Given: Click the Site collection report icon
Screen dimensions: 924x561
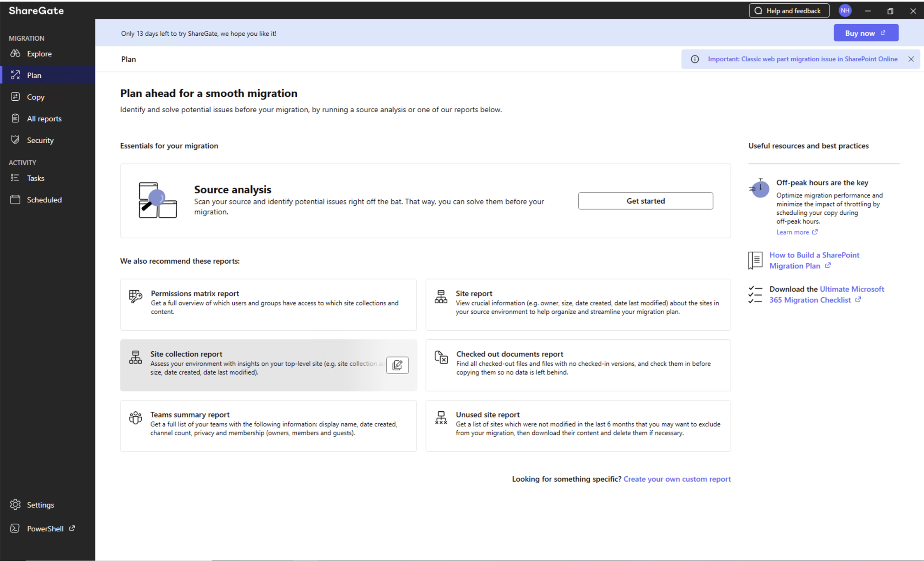Looking at the screenshot, I should (136, 357).
